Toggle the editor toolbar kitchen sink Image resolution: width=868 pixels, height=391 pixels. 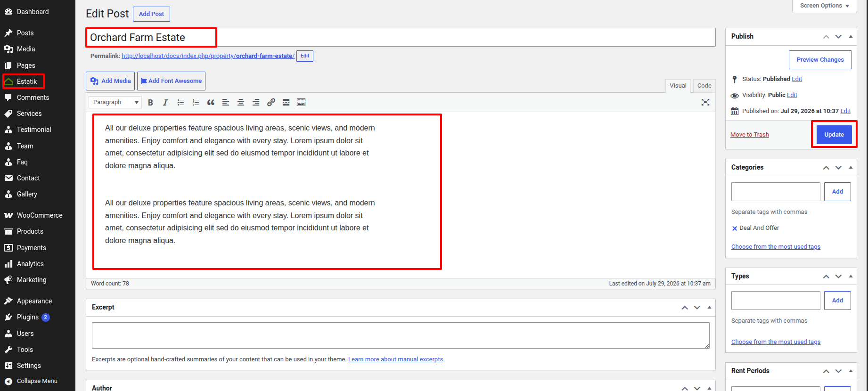pos(301,102)
